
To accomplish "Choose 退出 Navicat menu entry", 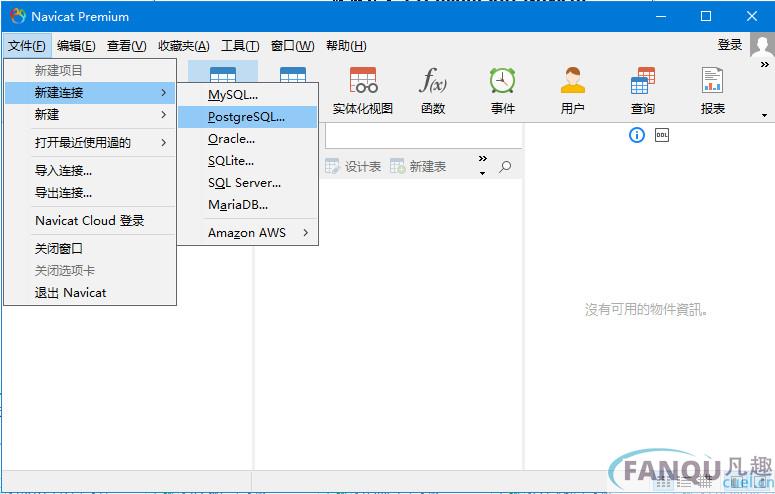I will point(90,293).
